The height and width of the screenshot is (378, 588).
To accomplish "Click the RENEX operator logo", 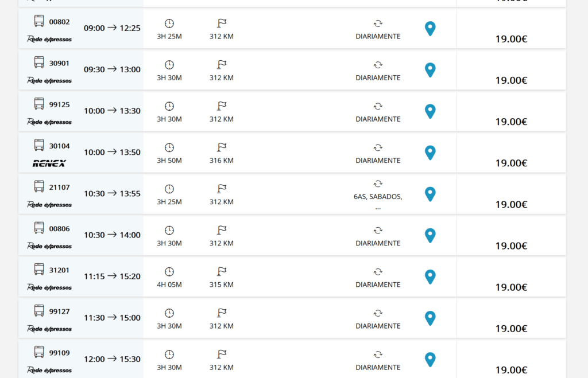I will click(49, 163).
